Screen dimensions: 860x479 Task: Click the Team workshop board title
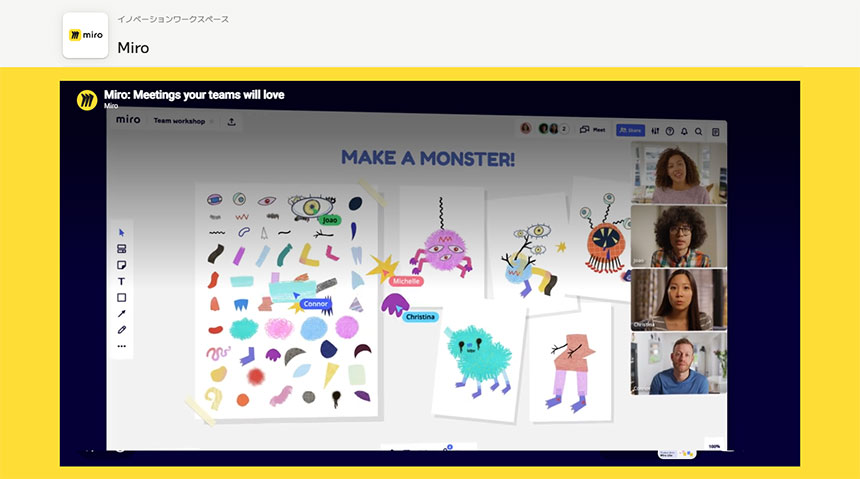(179, 121)
